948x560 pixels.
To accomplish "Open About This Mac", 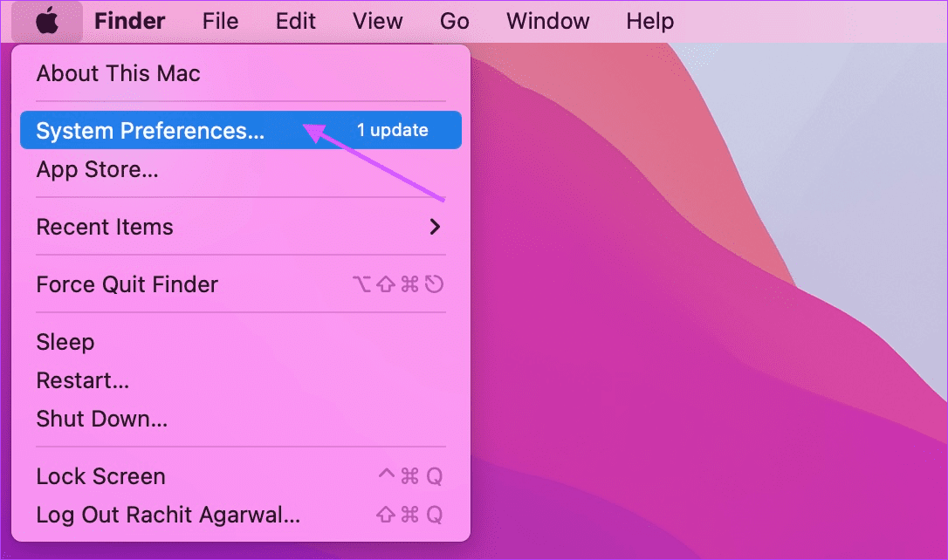I will pos(241,73).
